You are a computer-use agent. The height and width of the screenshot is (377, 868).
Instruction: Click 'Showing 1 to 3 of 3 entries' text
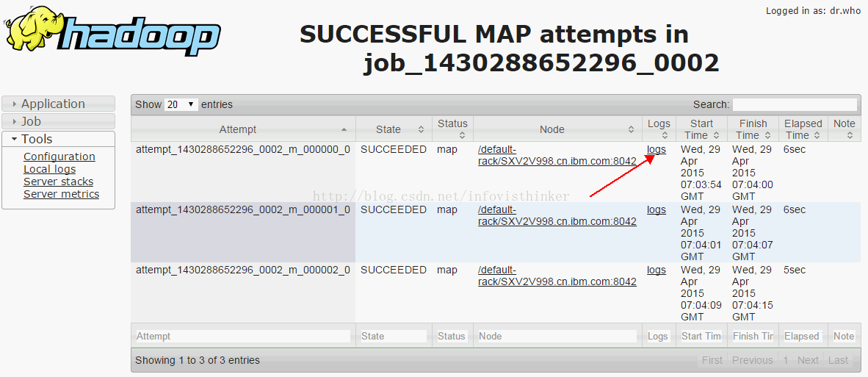tap(198, 360)
